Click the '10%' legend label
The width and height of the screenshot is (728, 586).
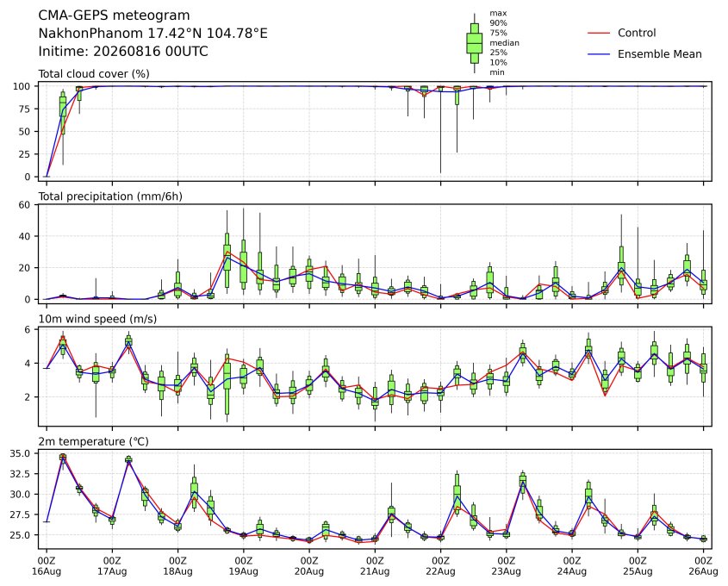498,62
